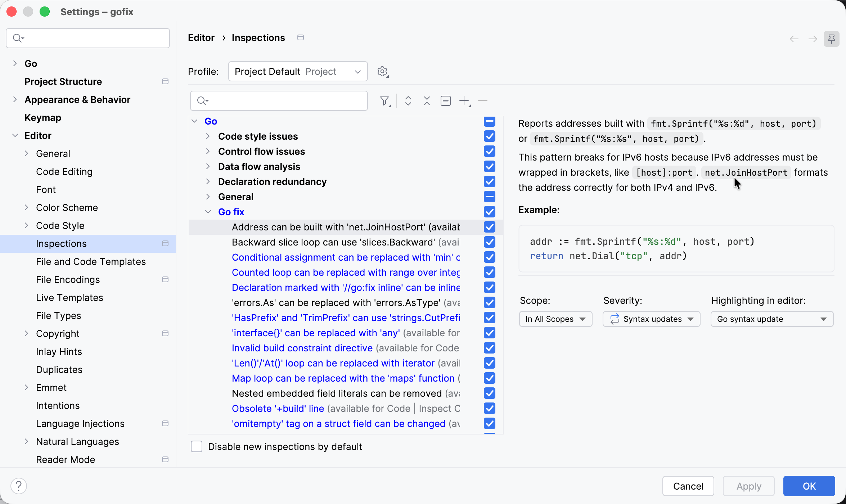
Task: Toggle the mixed-state General group checkbox
Action: point(490,197)
